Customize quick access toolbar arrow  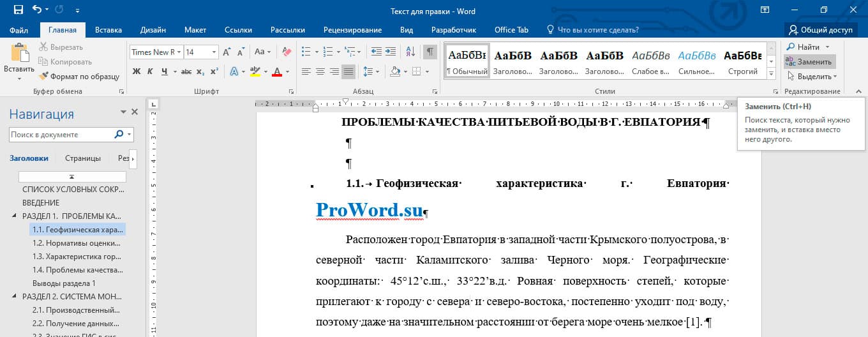click(x=77, y=10)
